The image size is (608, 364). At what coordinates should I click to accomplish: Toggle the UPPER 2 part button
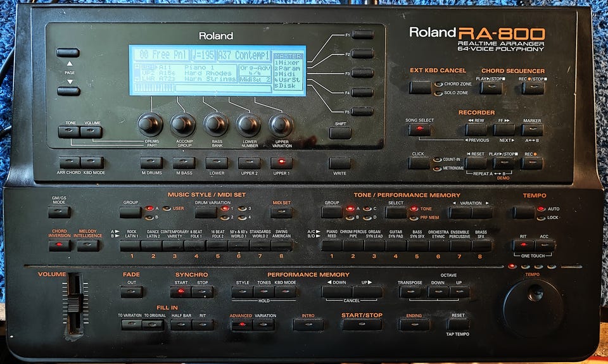pyautogui.click(x=250, y=163)
